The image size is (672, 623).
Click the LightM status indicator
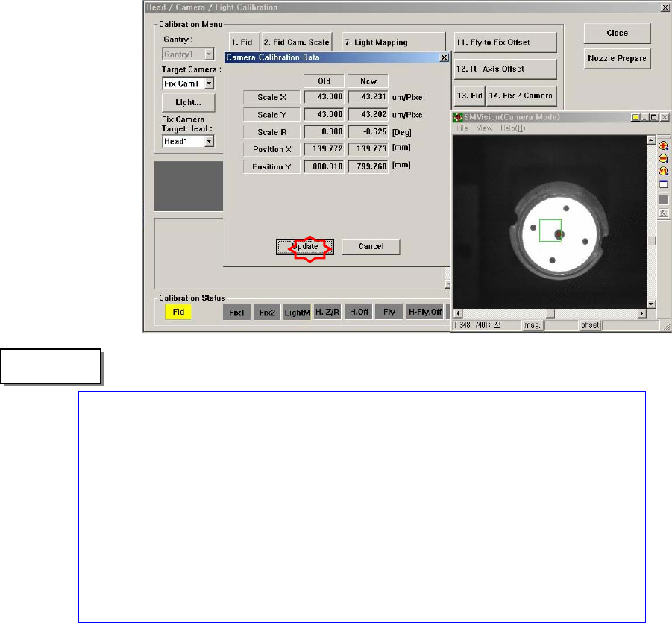coord(297,312)
